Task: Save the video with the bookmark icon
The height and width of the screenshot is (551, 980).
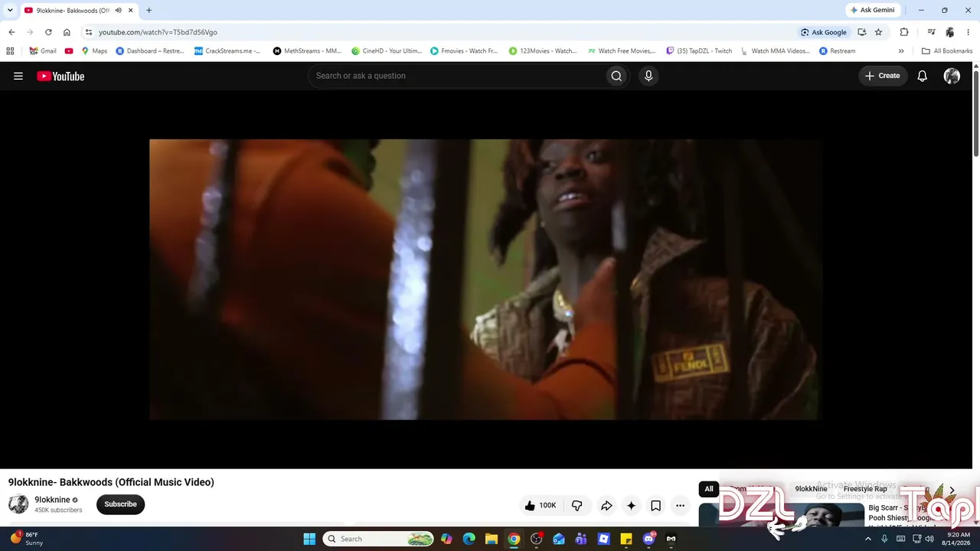Action: click(655, 505)
